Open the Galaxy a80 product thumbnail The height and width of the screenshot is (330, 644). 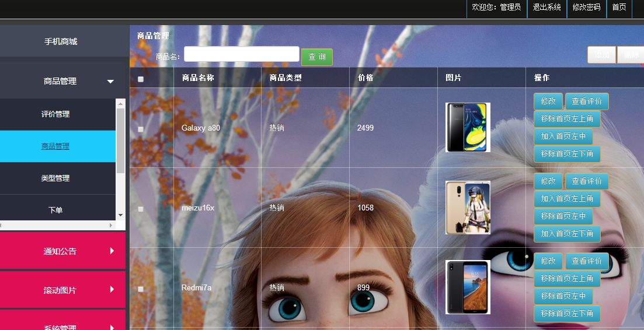468,128
